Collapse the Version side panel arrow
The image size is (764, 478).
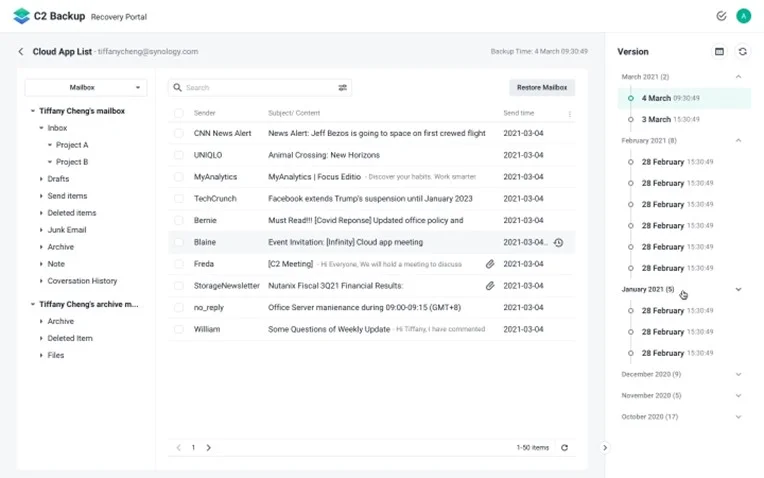pos(605,448)
